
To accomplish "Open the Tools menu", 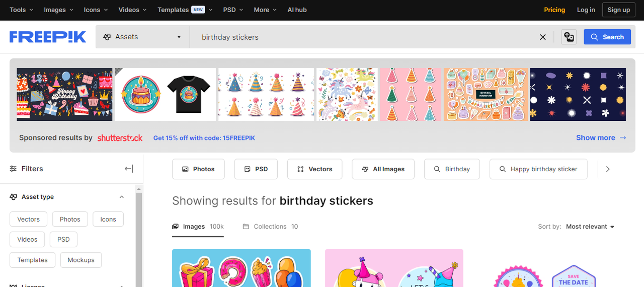I will pos(22,10).
